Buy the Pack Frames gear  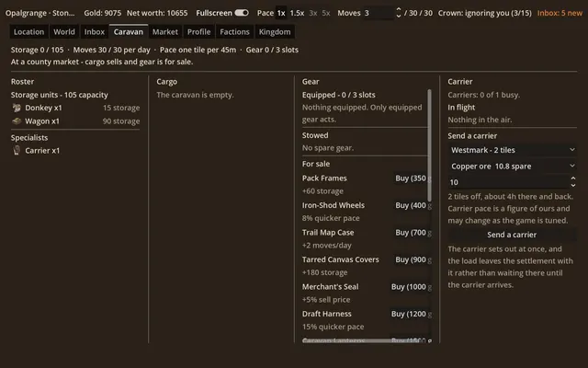pyautogui.click(x=411, y=178)
